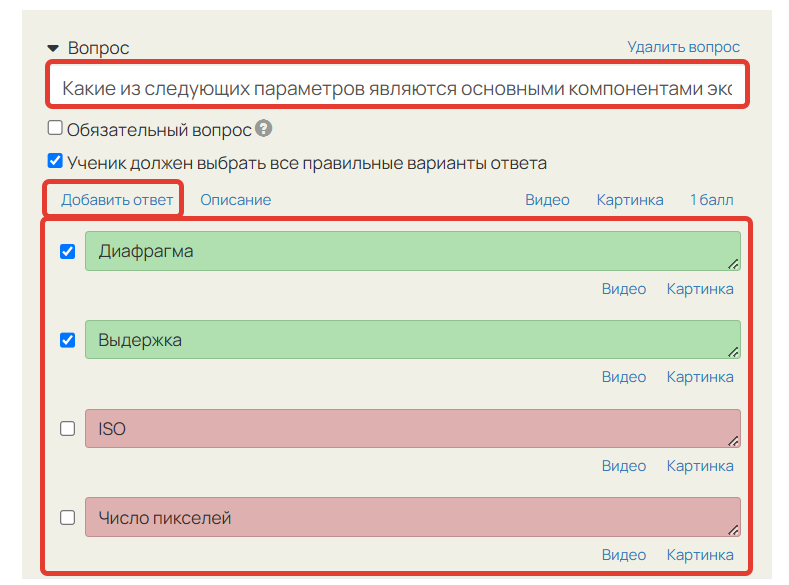
Task: Add Видео under Число пикселей answer
Action: [623, 554]
